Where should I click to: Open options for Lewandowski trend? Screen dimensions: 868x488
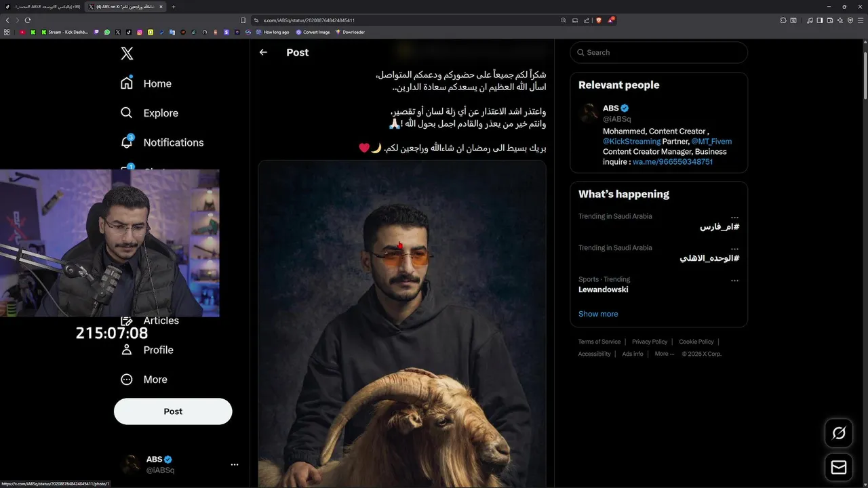(x=734, y=281)
